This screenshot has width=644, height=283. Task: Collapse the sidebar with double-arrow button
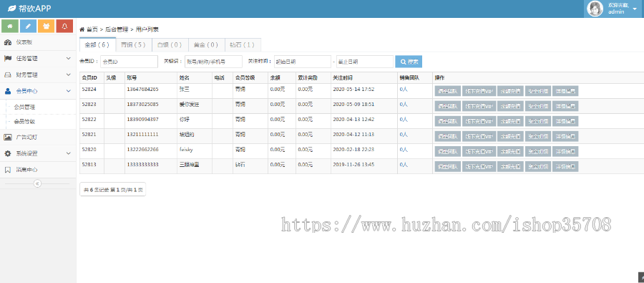point(37,183)
